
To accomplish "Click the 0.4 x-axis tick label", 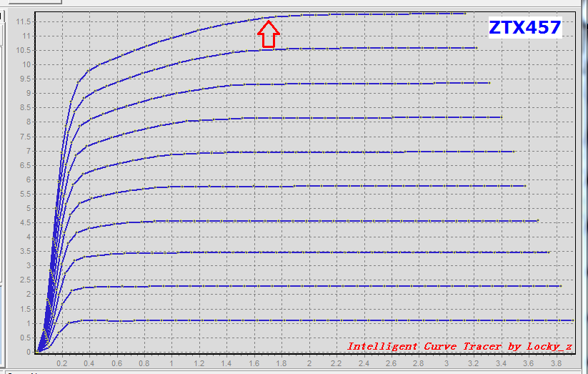I will [89, 363].
